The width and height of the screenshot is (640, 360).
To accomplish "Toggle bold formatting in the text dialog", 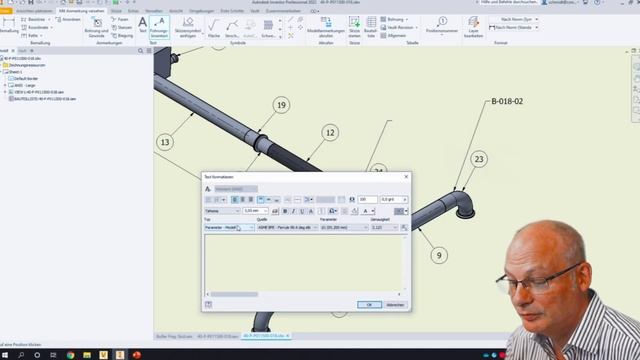I will coord(285,211).
